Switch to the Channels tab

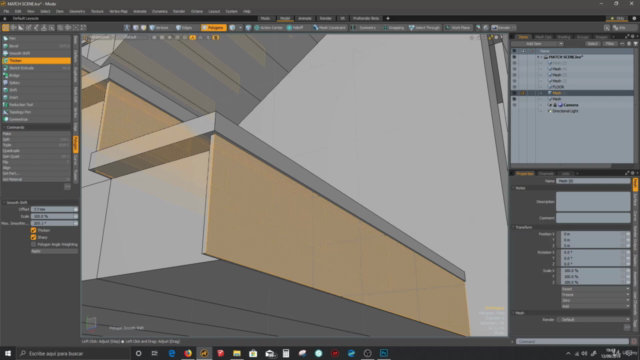pyautogui.click(x=546, y=173)
